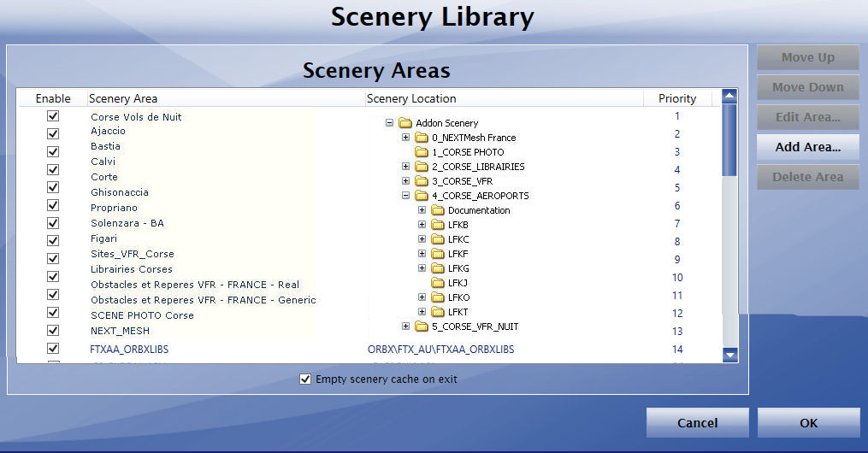
Task: Click the LFKB folder icon
Action: (x=438, y=225)
